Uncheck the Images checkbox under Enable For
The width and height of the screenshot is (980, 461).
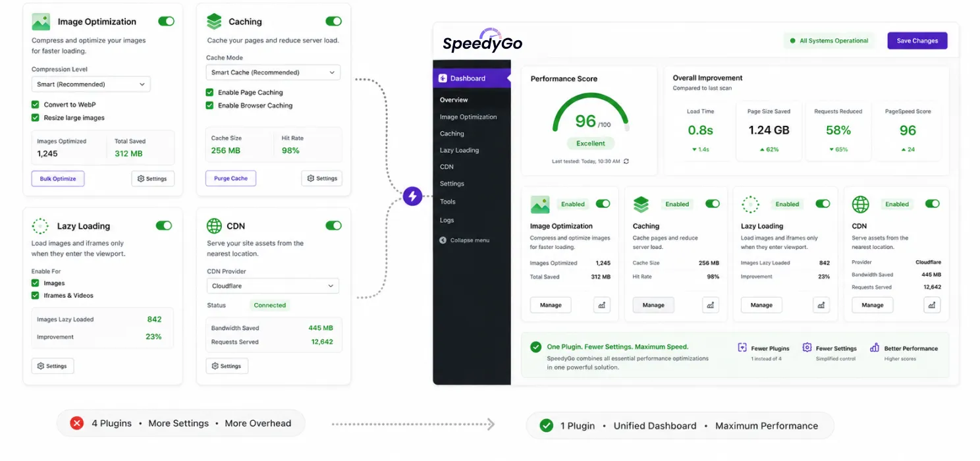36,283
